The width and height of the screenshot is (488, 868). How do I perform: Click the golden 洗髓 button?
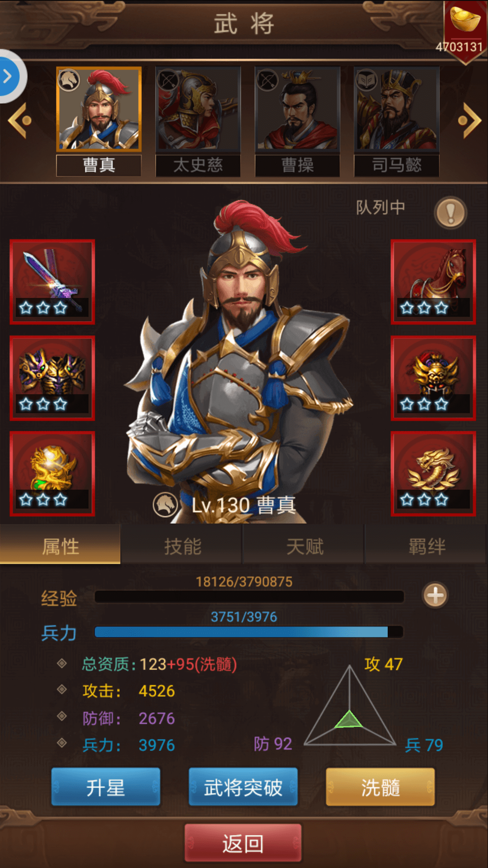click(380, 787)
